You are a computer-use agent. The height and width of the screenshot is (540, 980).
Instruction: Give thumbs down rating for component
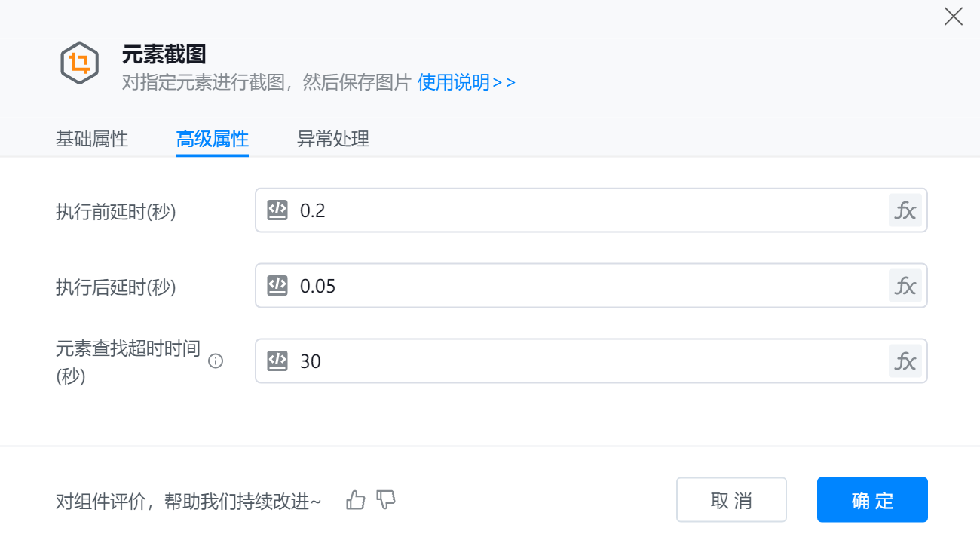[386, 500]
